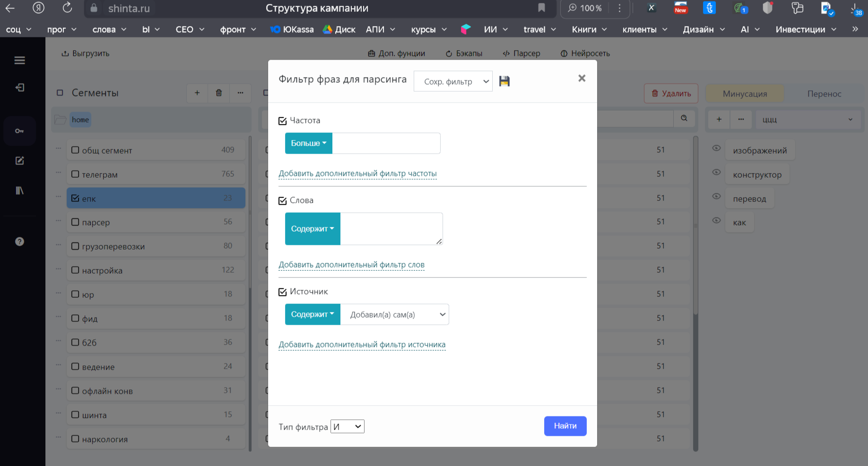Screen dimensions: 868x466
Task: Open the Тип фильтра И dropdown
Action: coord(347,427)
